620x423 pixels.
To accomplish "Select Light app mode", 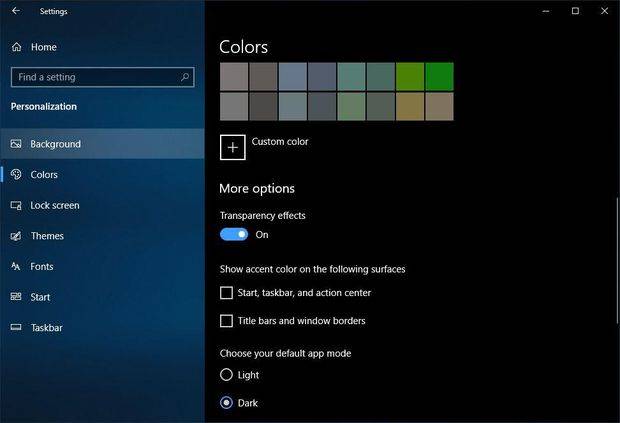I will coord(226,374).
